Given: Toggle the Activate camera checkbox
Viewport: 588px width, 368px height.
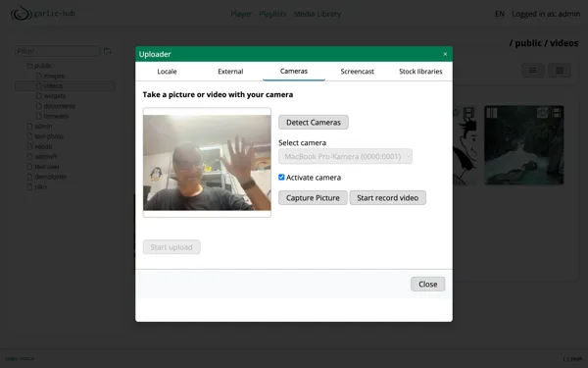Looking at the screenshot, I should pos(281,178).
